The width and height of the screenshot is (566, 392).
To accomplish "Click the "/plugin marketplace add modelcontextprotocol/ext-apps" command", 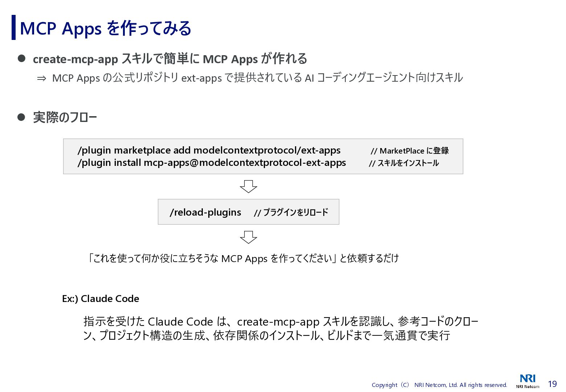I will pos(209,150).
